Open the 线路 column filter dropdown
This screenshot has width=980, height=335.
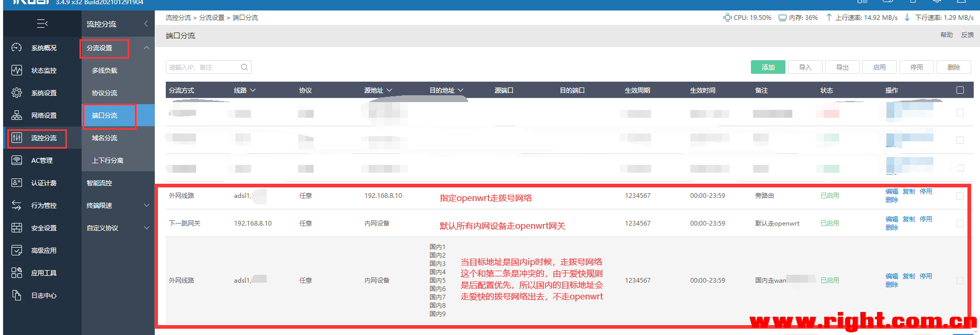[x=253, y=90]
